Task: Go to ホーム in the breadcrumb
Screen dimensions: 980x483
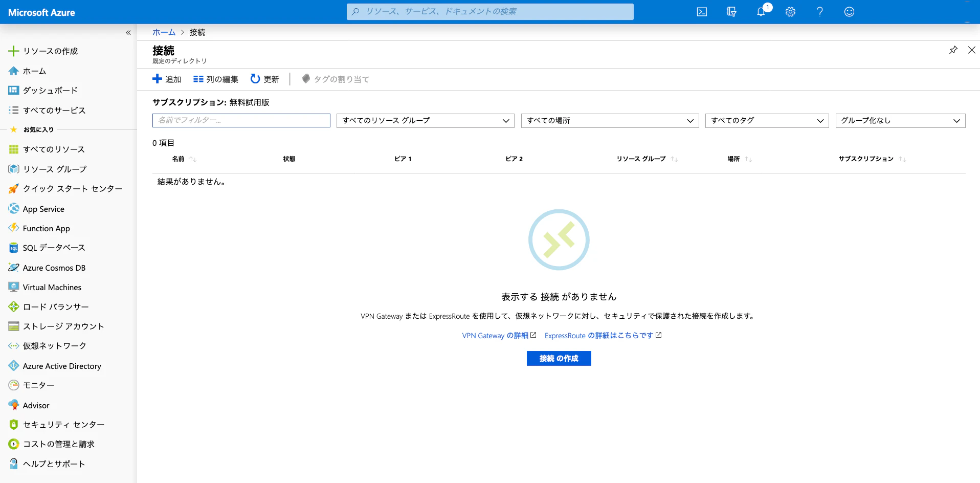Action: 164,32
